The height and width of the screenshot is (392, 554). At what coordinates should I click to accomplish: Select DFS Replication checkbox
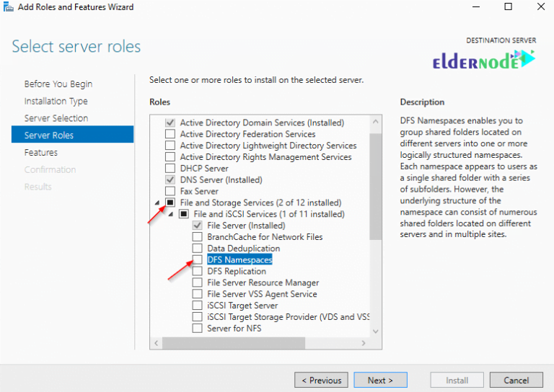pyautogui.click(x=198, y=271)
